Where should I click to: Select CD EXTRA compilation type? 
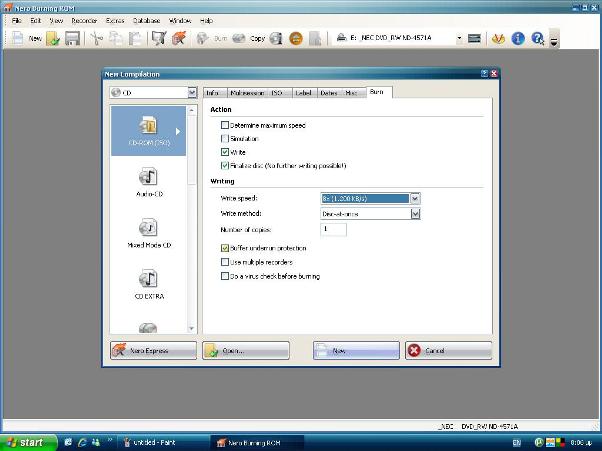coord(149,284)
